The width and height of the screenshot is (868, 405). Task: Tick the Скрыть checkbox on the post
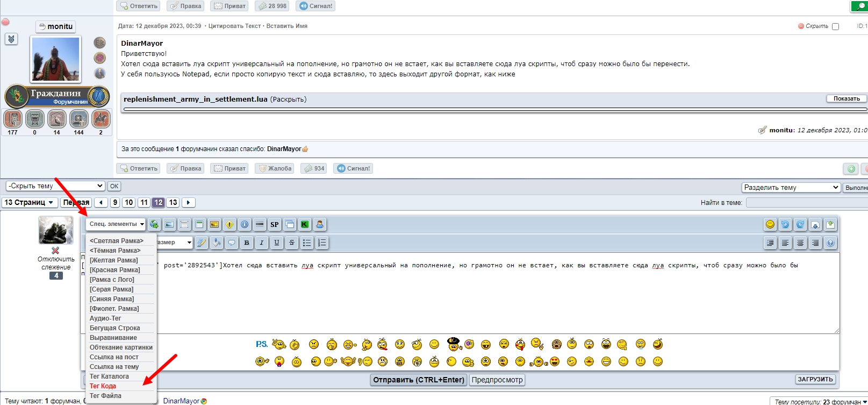tap(835, 26)
